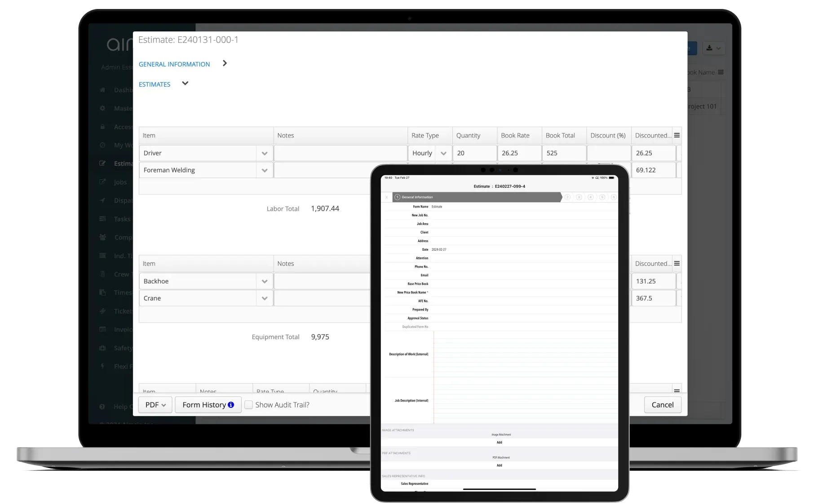Viewport: 814px width, 504px height.
Task: Select the Jobs icon in the sidebar
Action: pyautogui.click(x=102, y=182)
